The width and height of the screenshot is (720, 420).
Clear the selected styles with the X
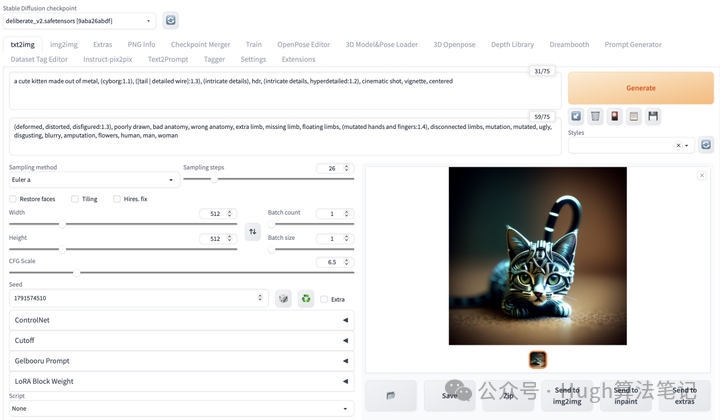point(678,146)
